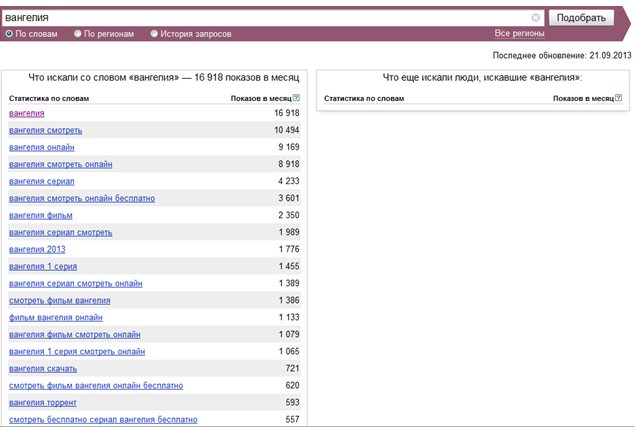This screenshot has width=635, height=429.
Task: Open the вангелия онлайн link
Action: click(x=42, y=147)
